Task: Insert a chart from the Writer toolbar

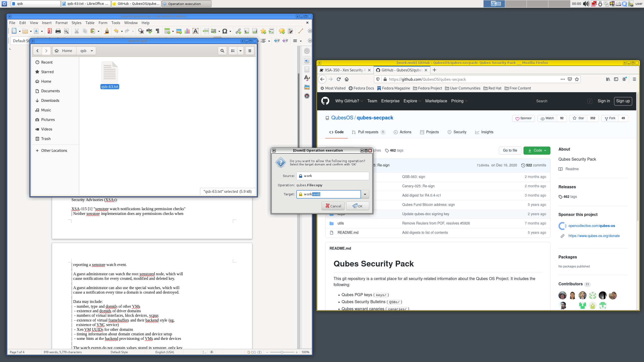Action: [x=187, y=31]
